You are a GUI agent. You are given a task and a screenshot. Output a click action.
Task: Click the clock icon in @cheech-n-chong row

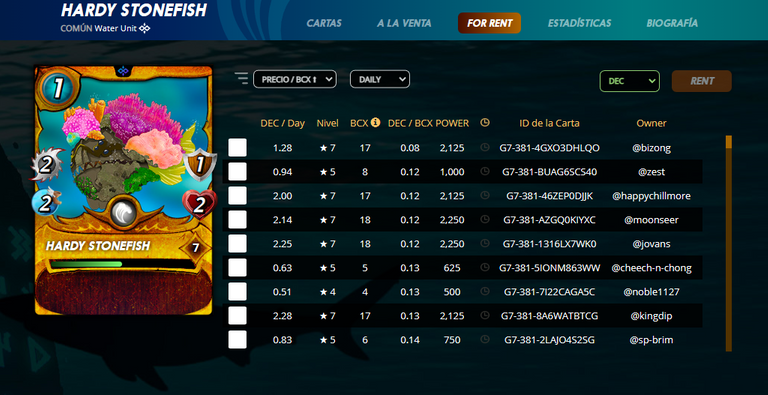click(x=484, y=268)
